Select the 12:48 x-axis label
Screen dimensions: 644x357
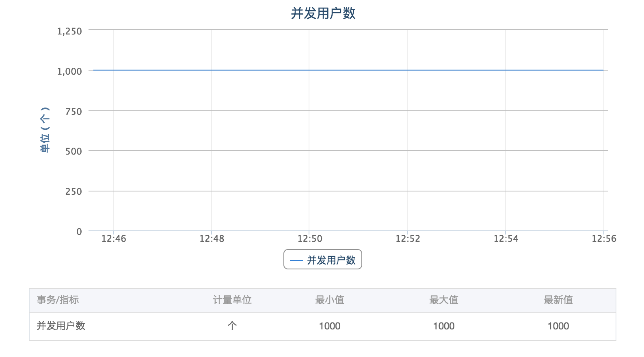[212, 239]
